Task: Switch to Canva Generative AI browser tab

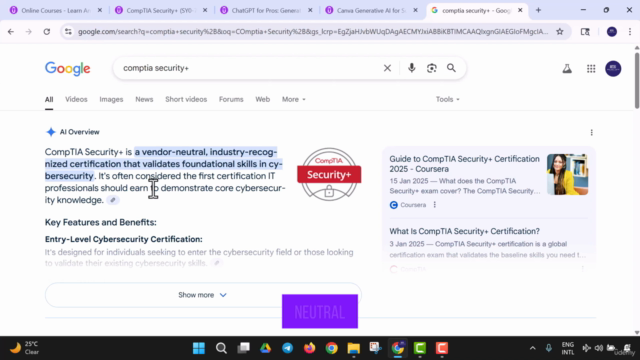Action: click(x=371, y=10)
